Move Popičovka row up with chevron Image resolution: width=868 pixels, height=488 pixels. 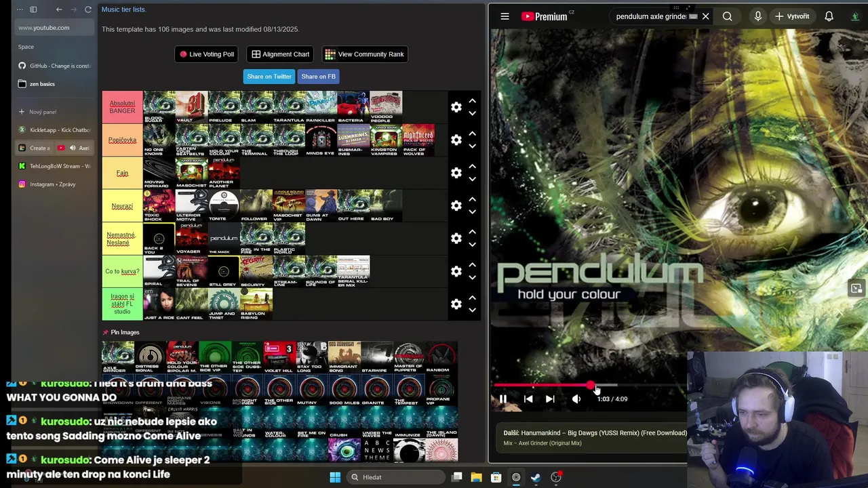coord(472,134)
